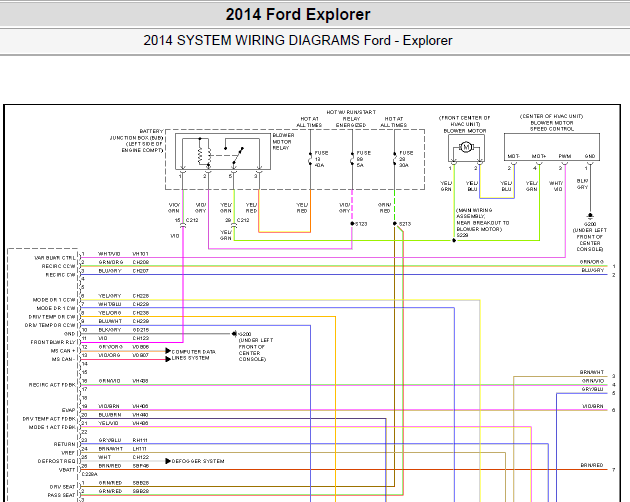630x502 pixels.
Task: Click the relay coil symbol in blower motor relay
Action: [204, 154]
